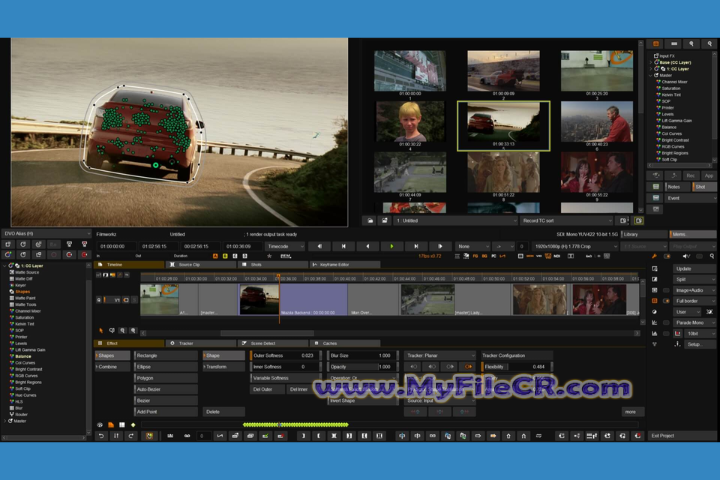Click the Update button
The width and height of the screenshot is (720, 480).
point(694,269)
